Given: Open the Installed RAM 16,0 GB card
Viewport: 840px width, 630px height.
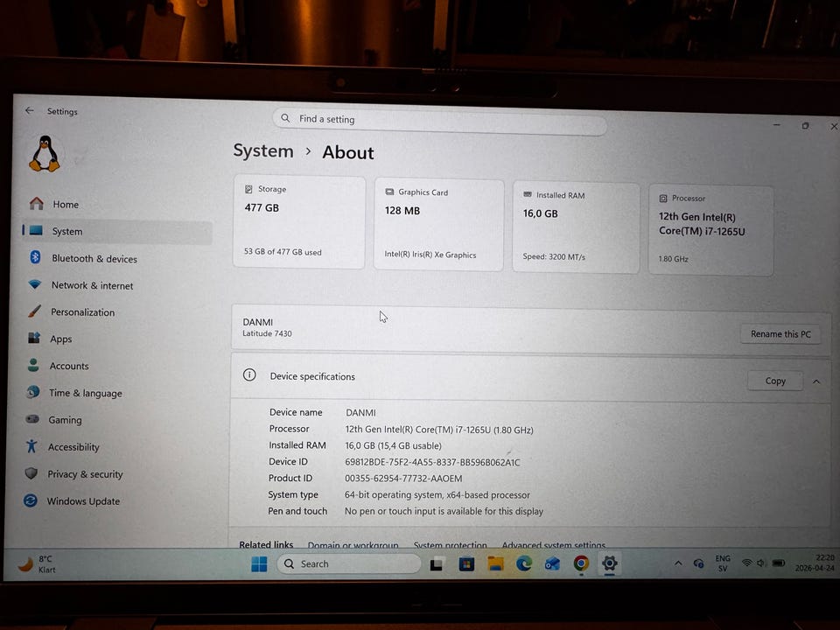Looking at the screenshot, I should [576, 227].
